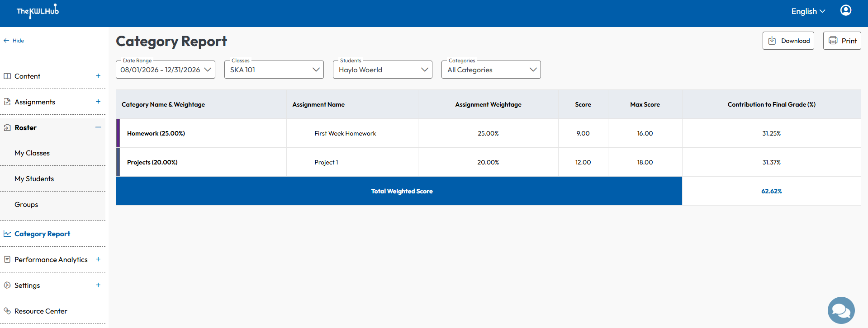Click the Category Report chart icon

(7, 234)
